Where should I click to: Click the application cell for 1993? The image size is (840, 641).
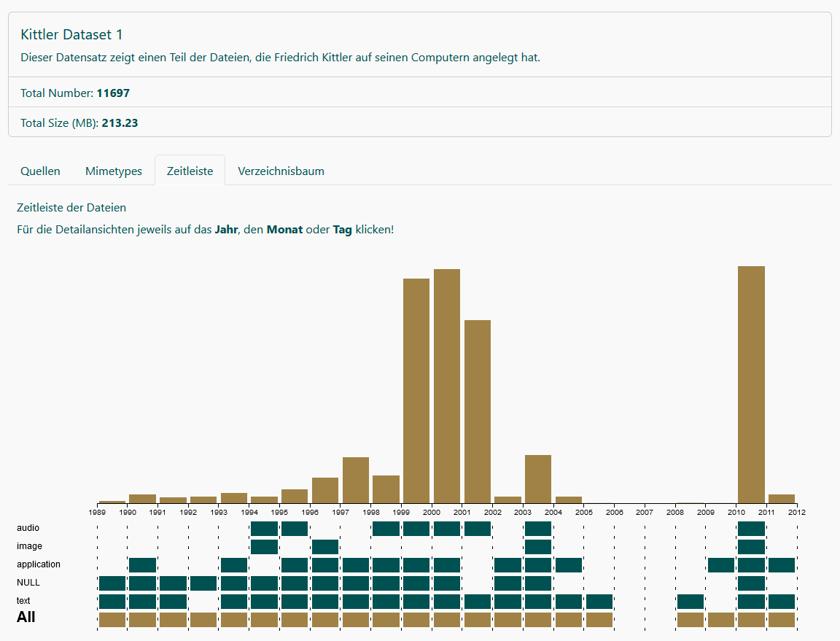click(234, 565)
